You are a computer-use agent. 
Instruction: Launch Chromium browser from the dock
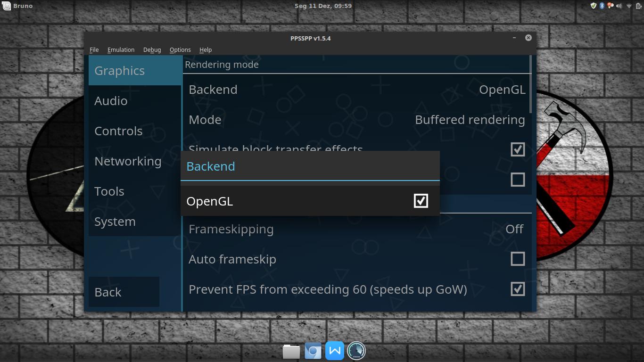point(313,351)
